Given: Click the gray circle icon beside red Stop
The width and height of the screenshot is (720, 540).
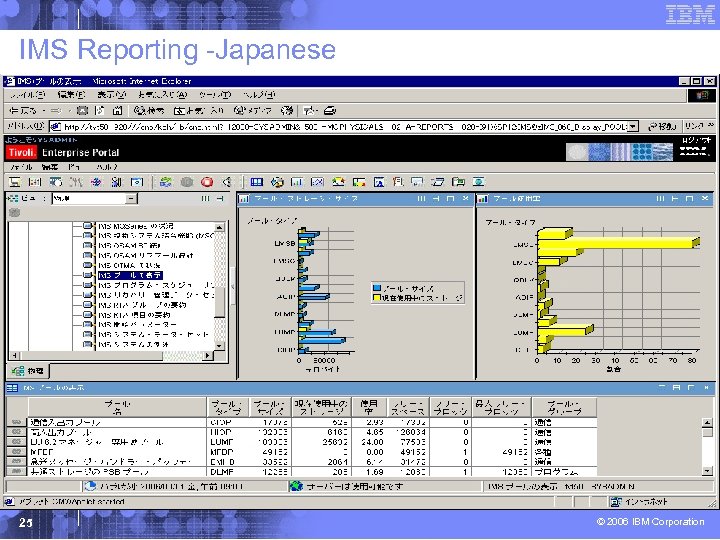Looking at the screenshot, I should point(187,182).
